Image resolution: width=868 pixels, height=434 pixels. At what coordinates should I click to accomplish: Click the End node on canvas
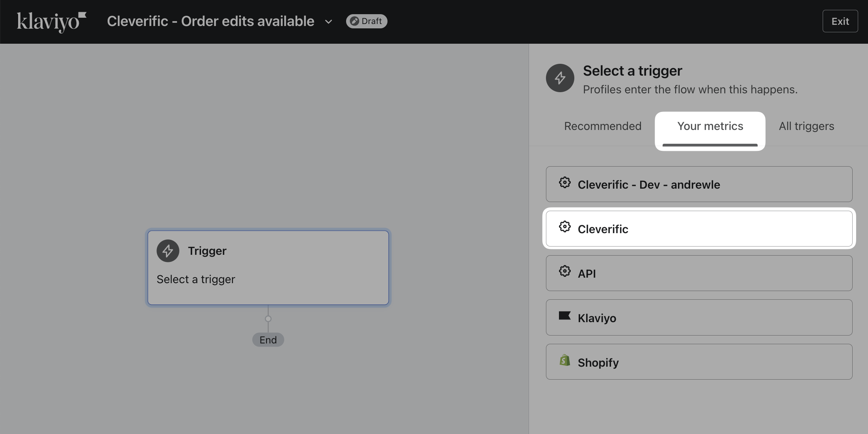click(x=268, y=340)
